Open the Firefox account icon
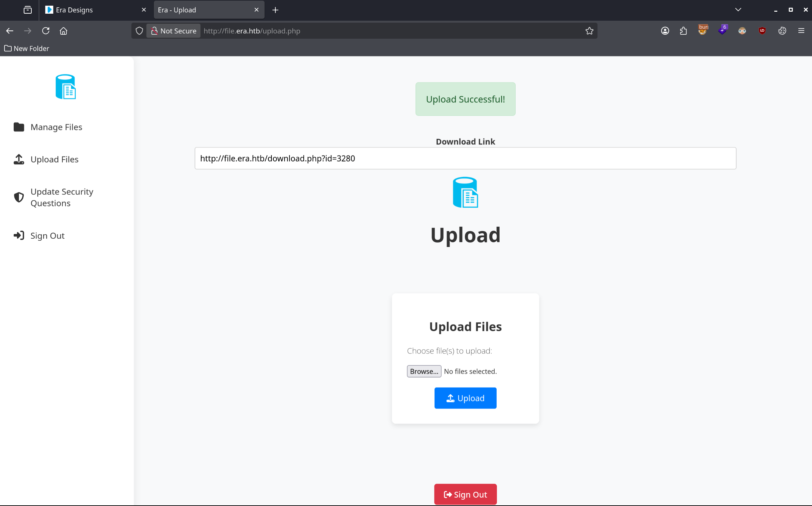The image size is (812, 506). point(665,31)
